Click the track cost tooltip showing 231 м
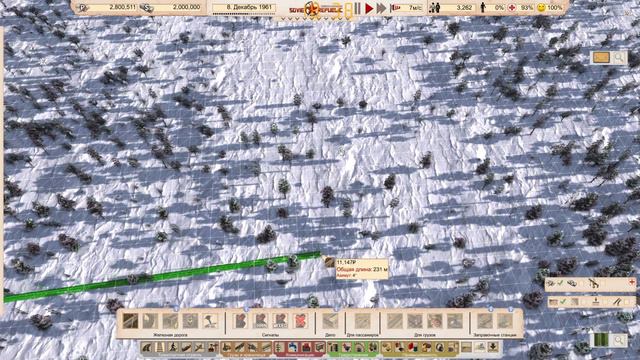 pos(362,269)
